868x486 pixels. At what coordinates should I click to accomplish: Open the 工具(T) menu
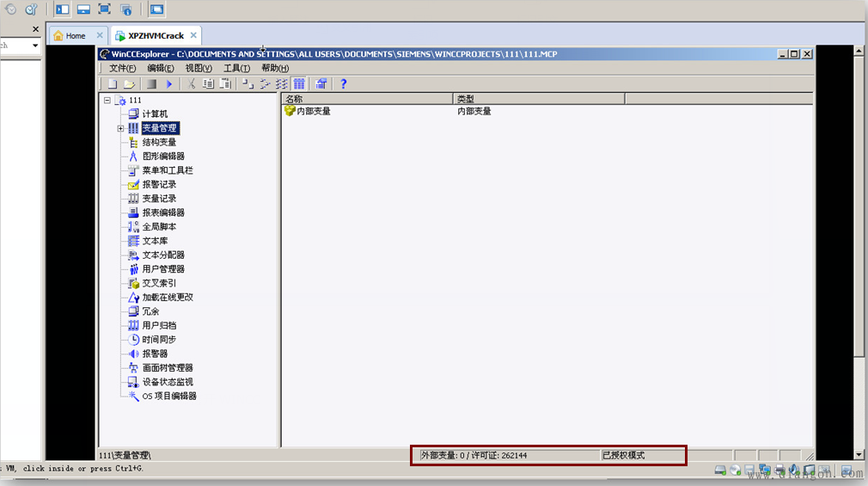click(236, 68)
